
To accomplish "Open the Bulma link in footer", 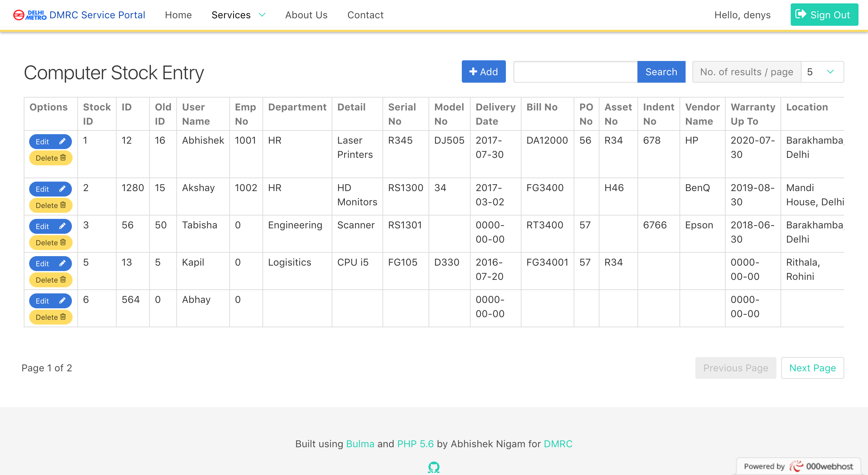I will click(360, 444).
